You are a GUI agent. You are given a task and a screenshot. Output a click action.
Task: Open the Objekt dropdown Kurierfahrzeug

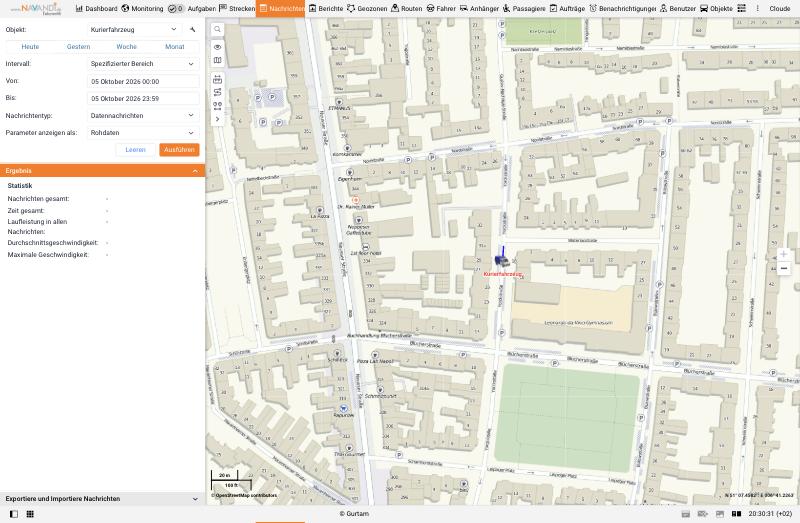point(134,30)
